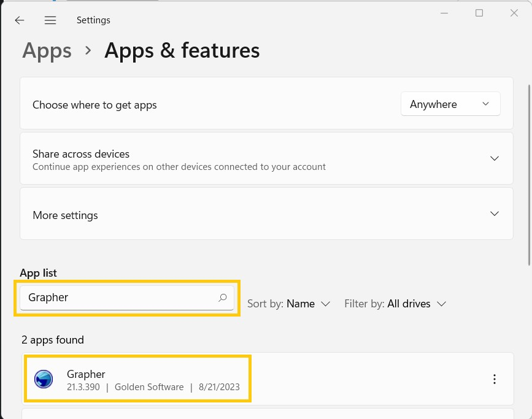Open Filter by All drives dropdown
532x419 pixels.
pyautogui.click(x=395, y=304)
